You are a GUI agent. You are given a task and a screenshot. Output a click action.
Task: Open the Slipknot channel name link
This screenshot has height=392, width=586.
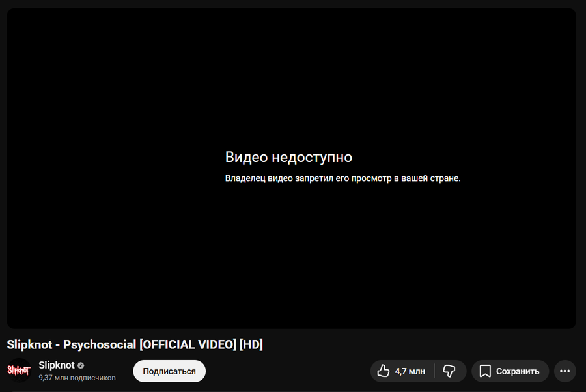(57, 365)
